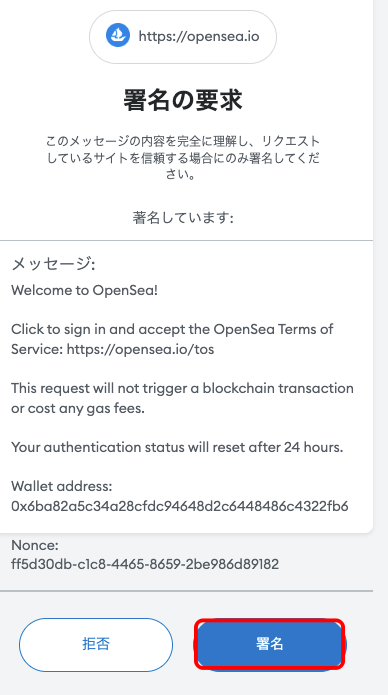Click the 署名しています: label

183,218
